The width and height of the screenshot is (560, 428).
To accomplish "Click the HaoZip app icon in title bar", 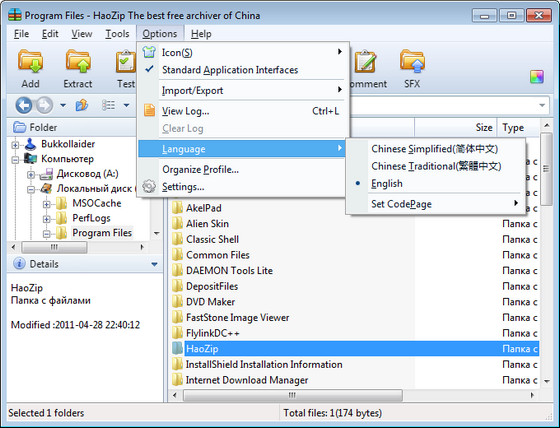I will tap(15, 15).
